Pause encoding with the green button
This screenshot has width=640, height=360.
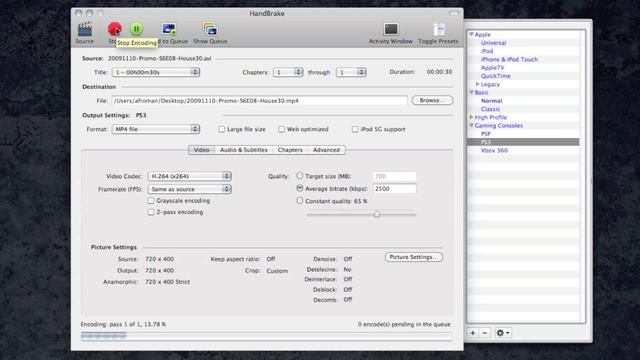pos(136,29)
